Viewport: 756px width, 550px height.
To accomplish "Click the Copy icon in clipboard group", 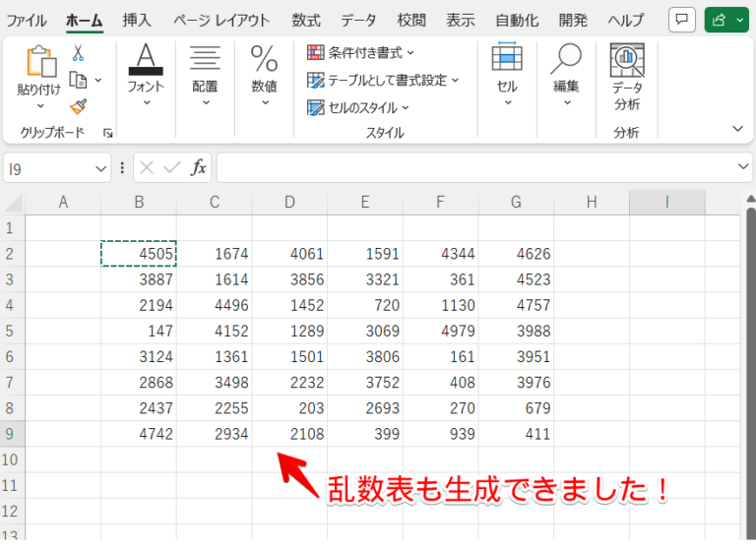I will pyautogui.click(x=78, y=80).
